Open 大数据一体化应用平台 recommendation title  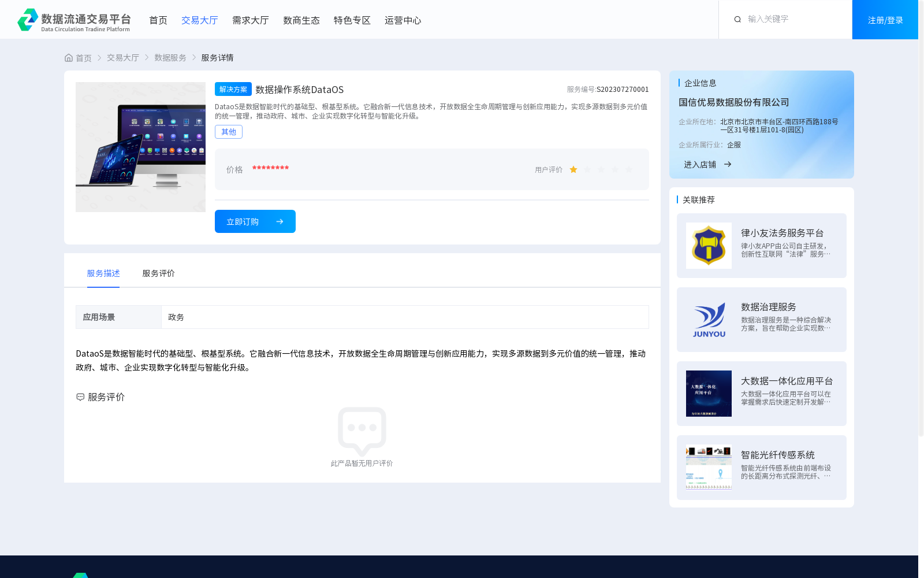(x=787, y=381)
